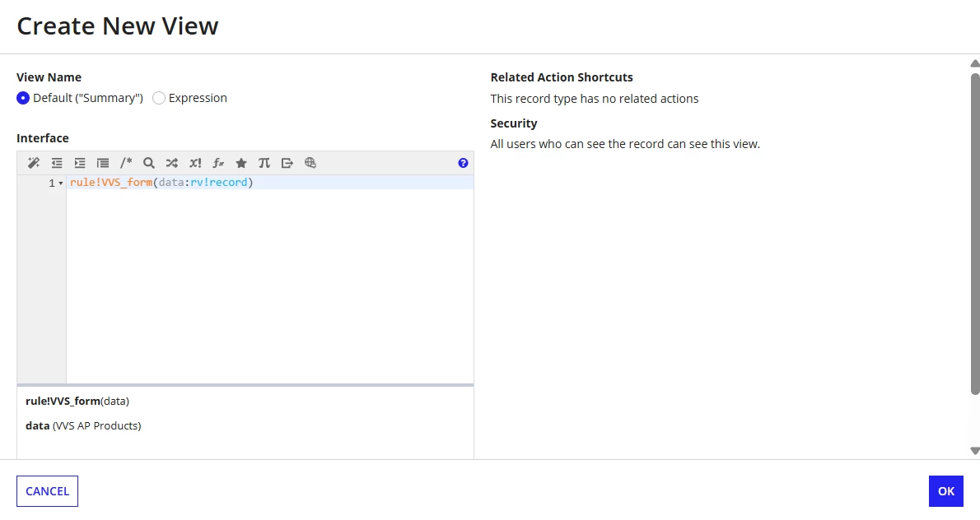980x520 pixels.
Task: Click the 'View Name' label
Action: tap(49, 77)
